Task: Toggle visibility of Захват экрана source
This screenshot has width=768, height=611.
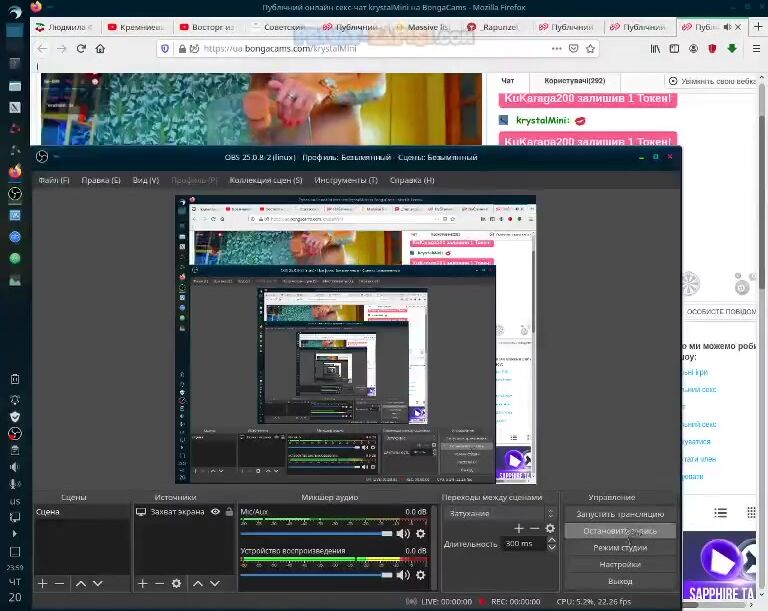Action: pos(215,512)
